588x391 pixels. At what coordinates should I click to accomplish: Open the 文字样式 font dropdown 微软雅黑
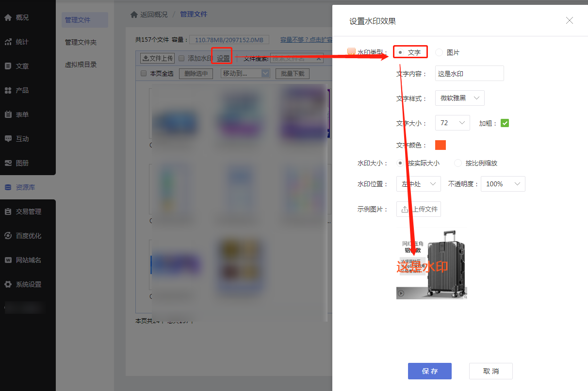pos(459,98)
